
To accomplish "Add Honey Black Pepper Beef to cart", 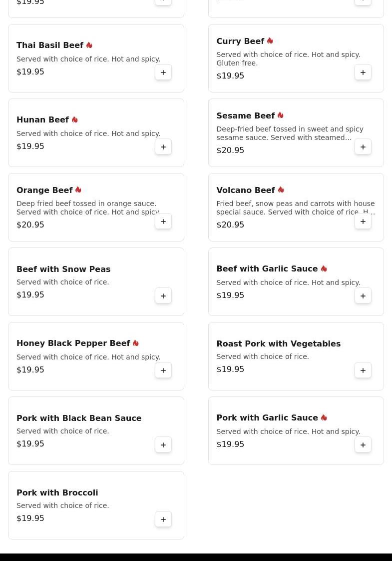I will click(163, 370).
